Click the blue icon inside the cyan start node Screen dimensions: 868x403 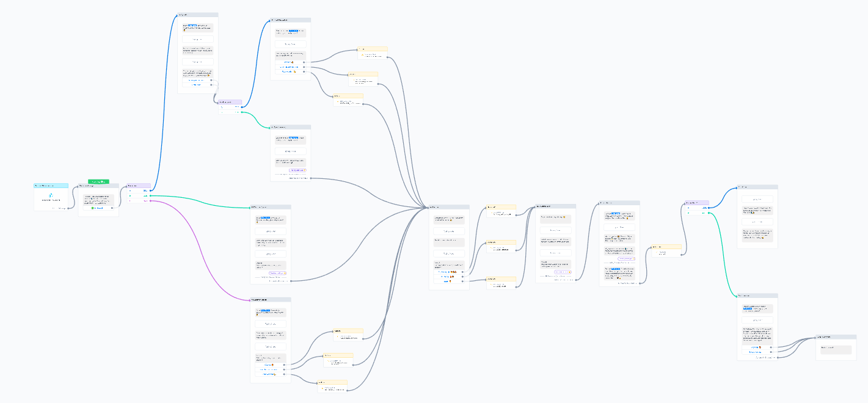51,196
